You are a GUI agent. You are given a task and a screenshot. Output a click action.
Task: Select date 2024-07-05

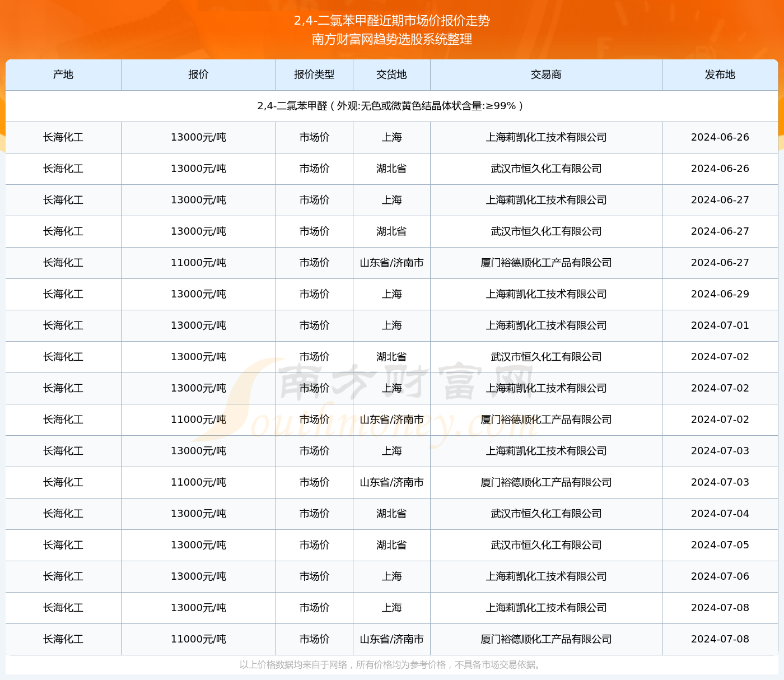[x=720, y=545]
